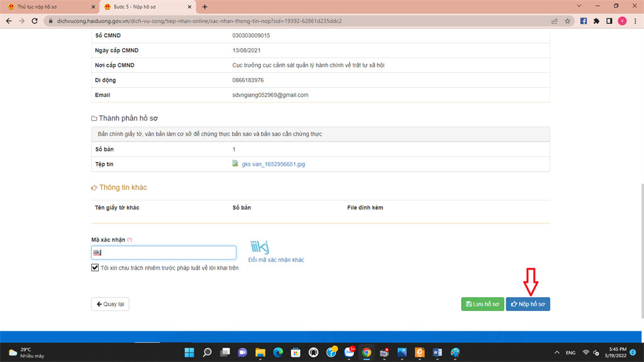Screen dimensions: 644x362
Task: Select the phone number 0866183976
Action: point(248,80)
